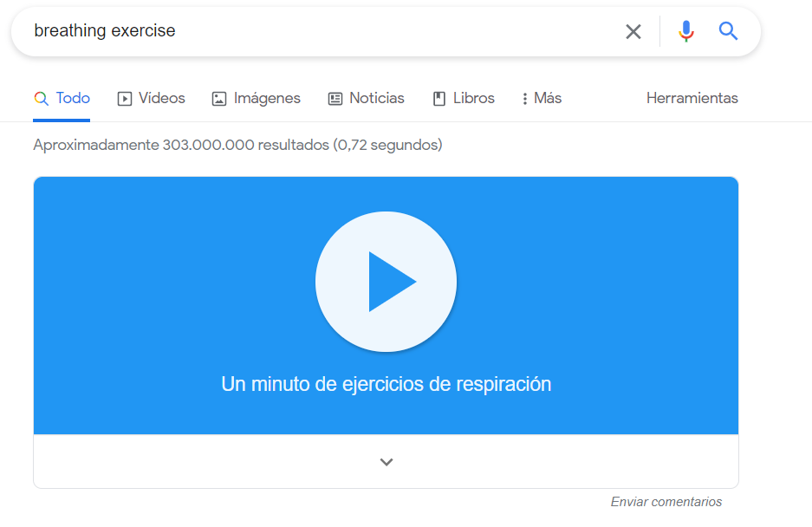The height and width of the screenshot is (527, 812).
Task: Select the Todo results tab
Action: coord(73,99)
